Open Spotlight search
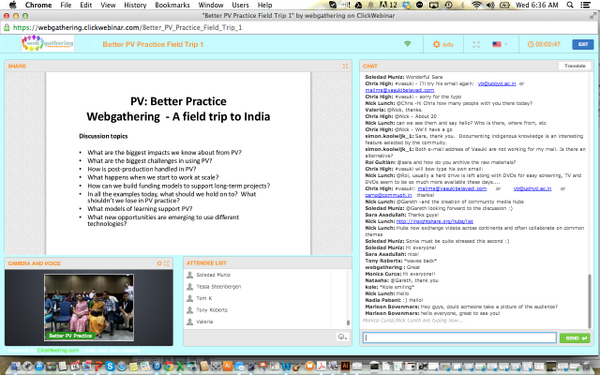The width and height of the screenshot is (600, 375). (x=570, y=5)
